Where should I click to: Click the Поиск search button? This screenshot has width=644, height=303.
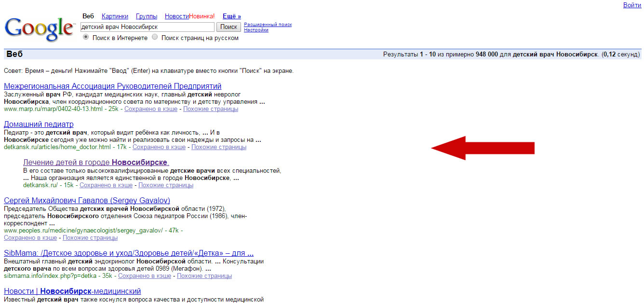pos(228,27)
